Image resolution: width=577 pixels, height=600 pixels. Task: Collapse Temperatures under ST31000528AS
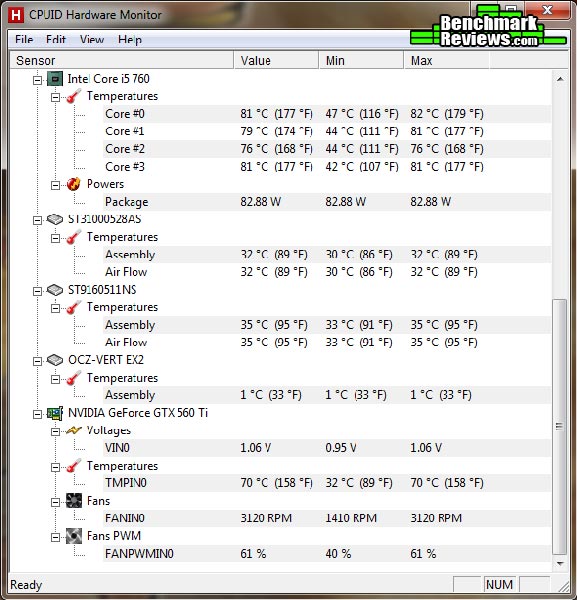[56, 238]
